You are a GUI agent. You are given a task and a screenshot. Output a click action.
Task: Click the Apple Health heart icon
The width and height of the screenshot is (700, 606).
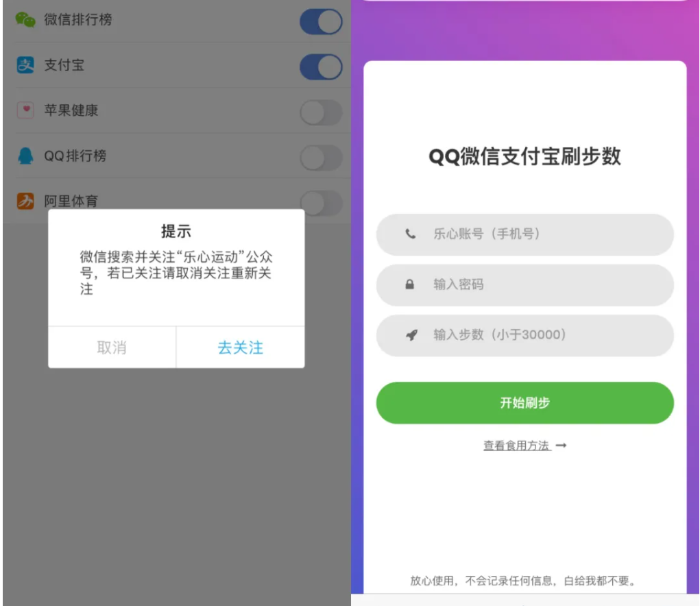tap(25, 110)
